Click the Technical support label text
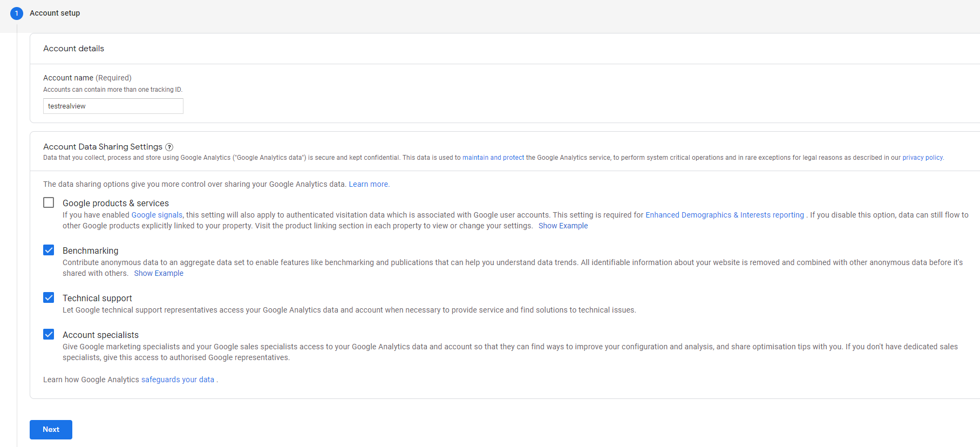Viewport: 980px width, 447px height. (x=97, y=298)
